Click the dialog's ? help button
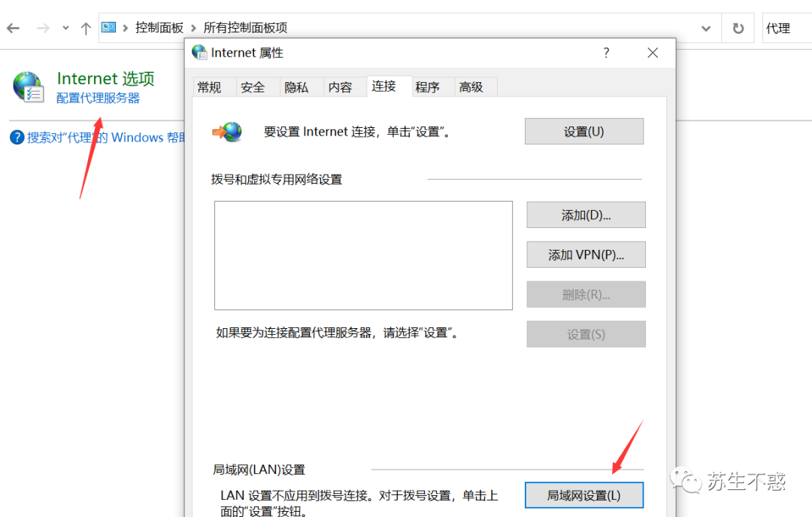Screen dimensions: 812x517 click(606, 53)
